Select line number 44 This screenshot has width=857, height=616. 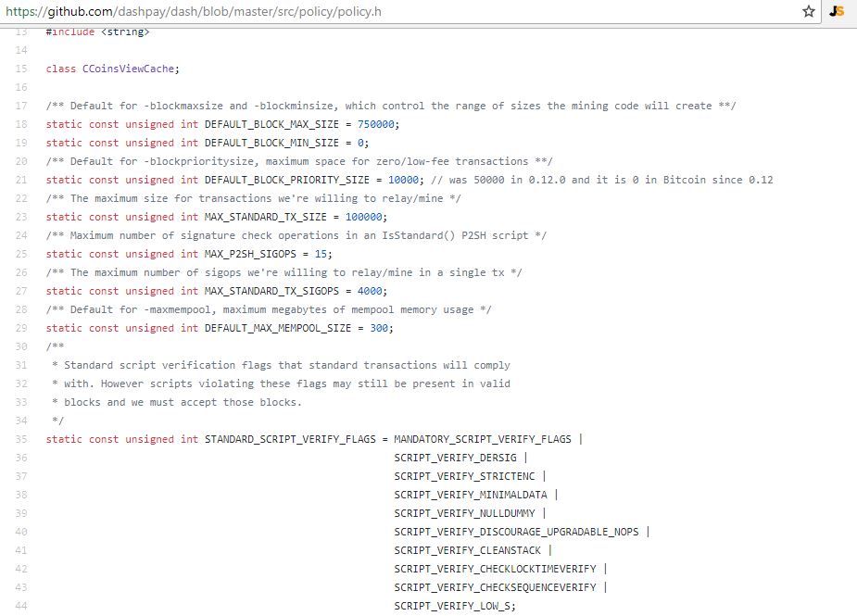tap(21, 606)
